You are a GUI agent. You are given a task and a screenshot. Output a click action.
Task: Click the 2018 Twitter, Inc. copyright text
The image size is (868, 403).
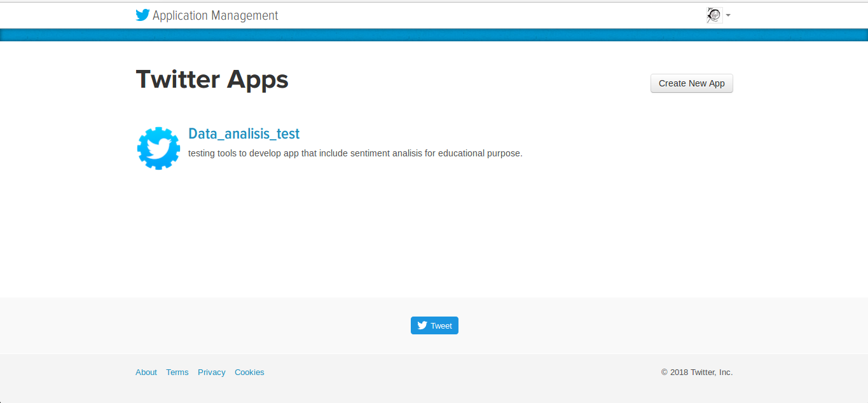coord(697,372)
